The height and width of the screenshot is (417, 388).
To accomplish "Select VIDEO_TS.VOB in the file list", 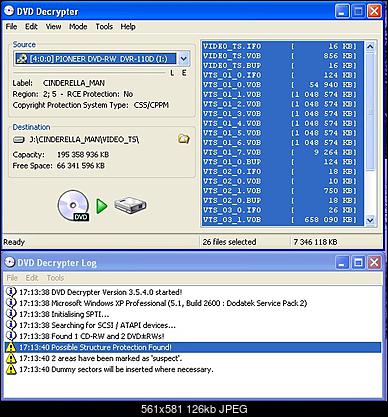I will (x=282, y=56).
